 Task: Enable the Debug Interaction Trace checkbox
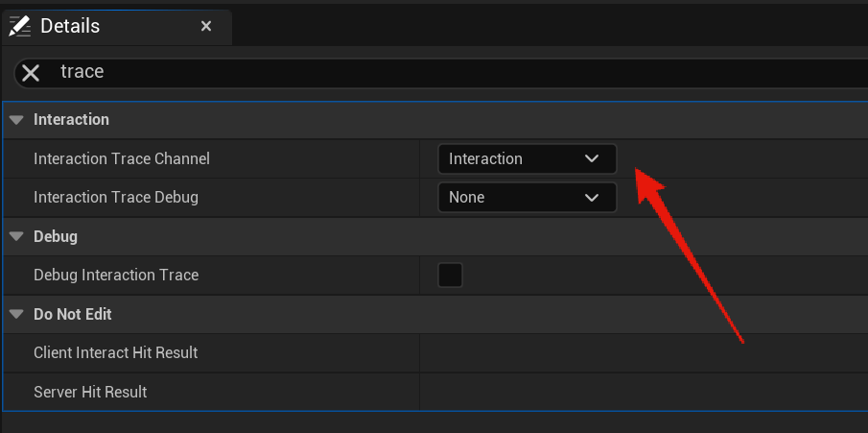click(450, 276)
